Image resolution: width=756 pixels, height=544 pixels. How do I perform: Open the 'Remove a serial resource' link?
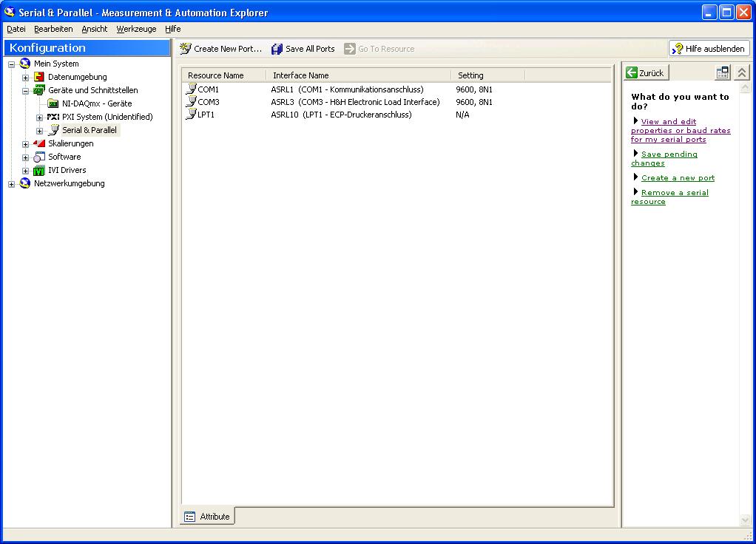[669, 197]
